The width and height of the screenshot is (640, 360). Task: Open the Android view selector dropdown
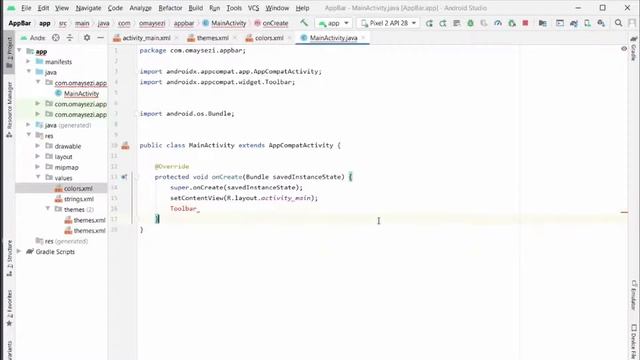click(x=33, y=38)
